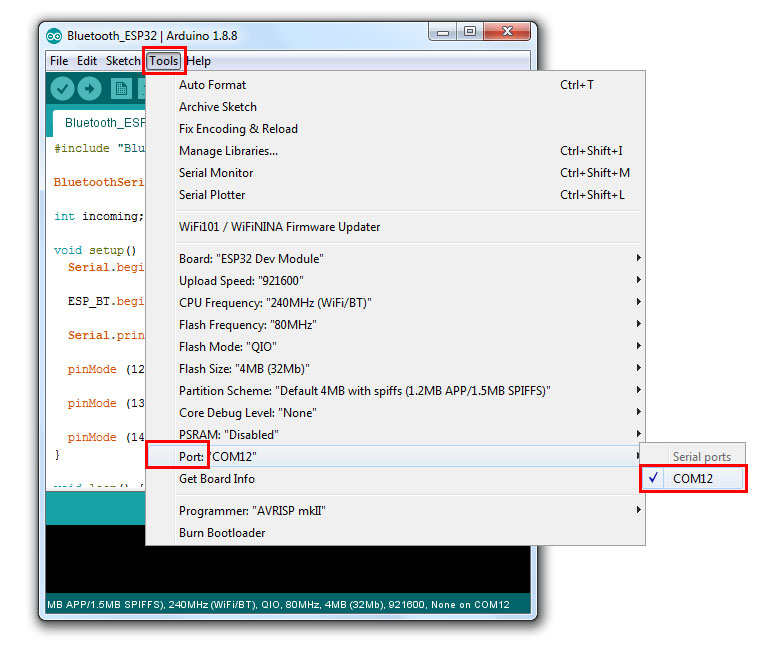Click the black console output area

tap(288, 569)
